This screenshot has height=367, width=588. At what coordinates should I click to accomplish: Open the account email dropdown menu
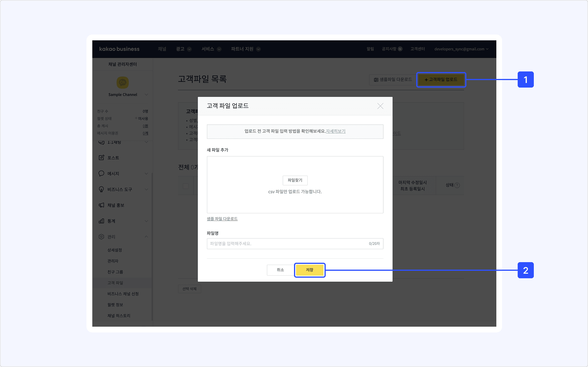(461, 49)
